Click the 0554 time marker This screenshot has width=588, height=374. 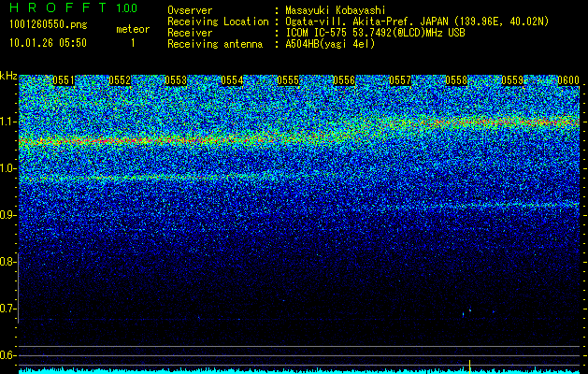point(232,80)
